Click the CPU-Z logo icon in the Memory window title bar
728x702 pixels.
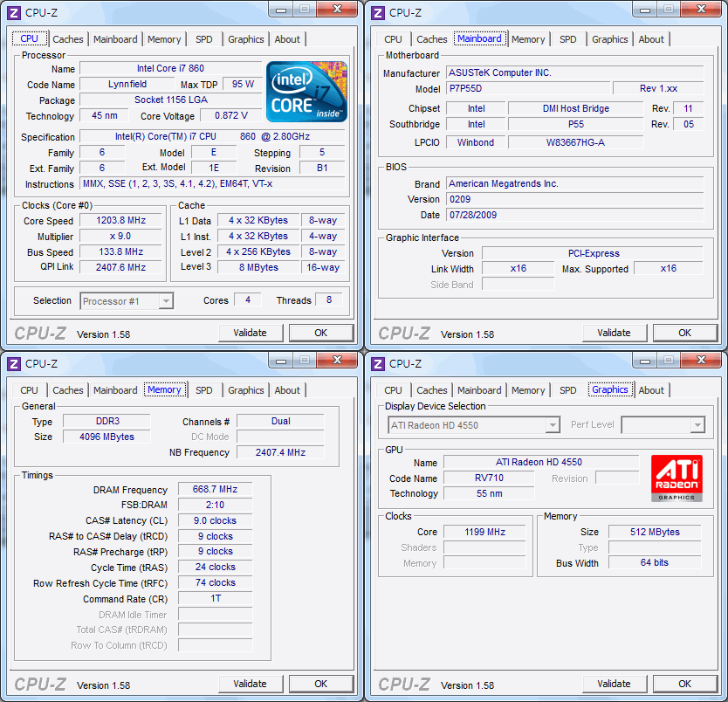14,363
